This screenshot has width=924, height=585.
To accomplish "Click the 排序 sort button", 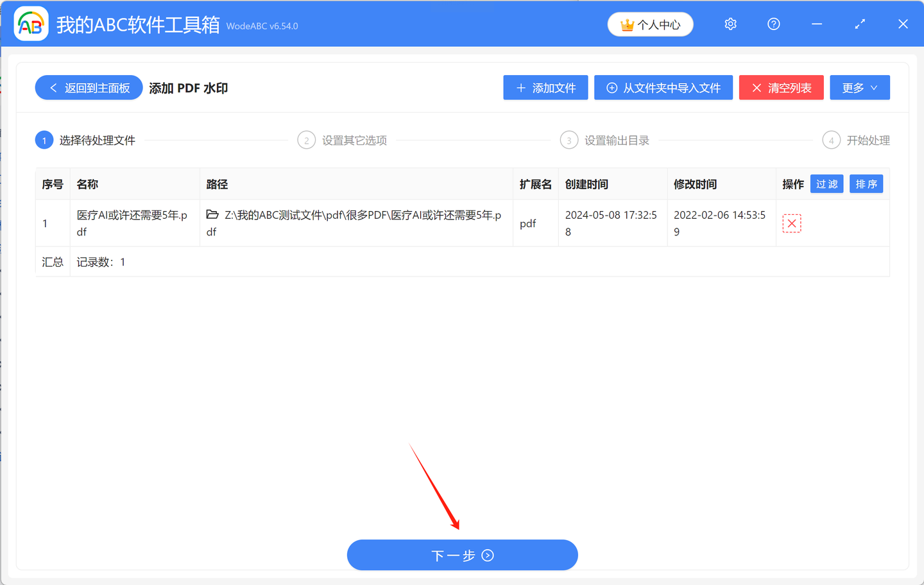I will click(x=866, y=184).
